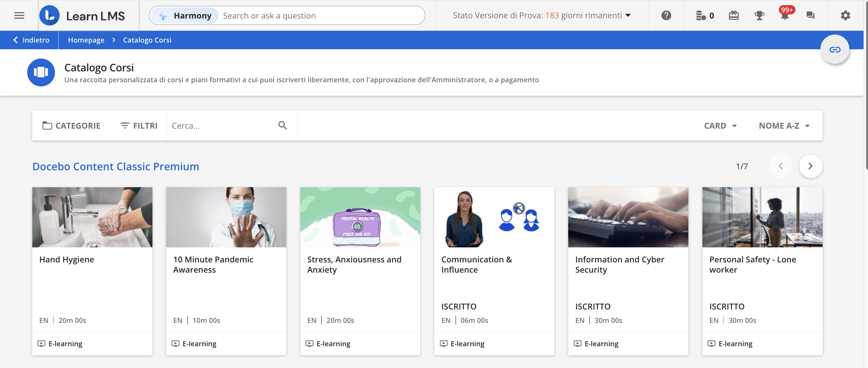Screen dimensions: 868x368
Task: Open the settings gear icon
Action: coord(845,15)
